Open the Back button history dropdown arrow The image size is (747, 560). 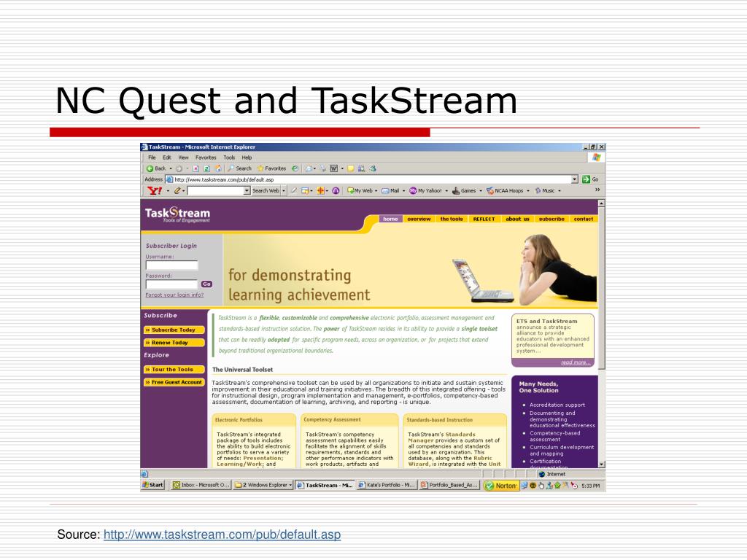click(171, 168)
